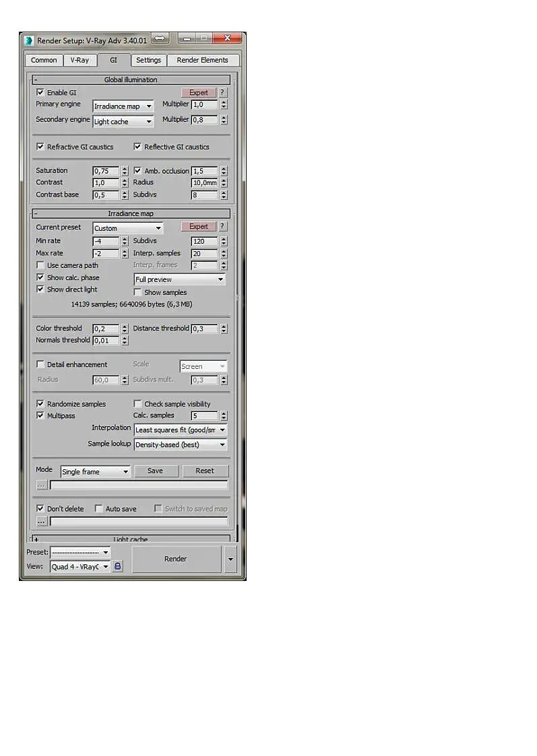Click the Max rate spinner arrows
This screenshot has width=537, height=756.
(125, 253)
